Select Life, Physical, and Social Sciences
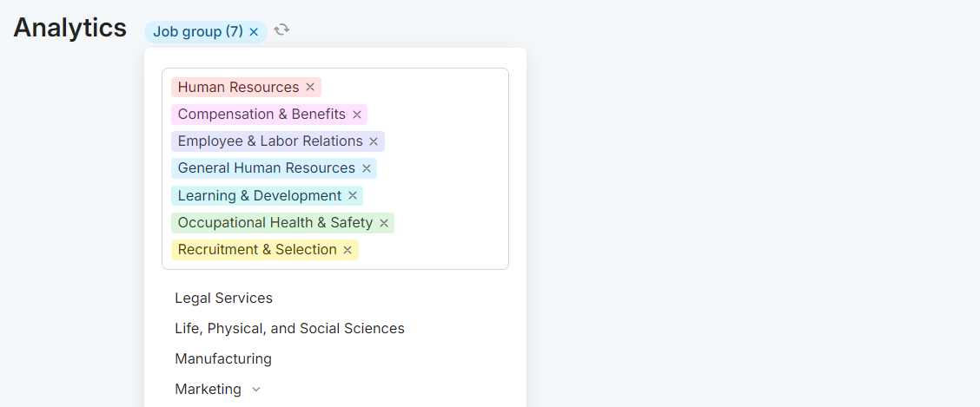The image size is (980, 407). [x=289, y=328]
